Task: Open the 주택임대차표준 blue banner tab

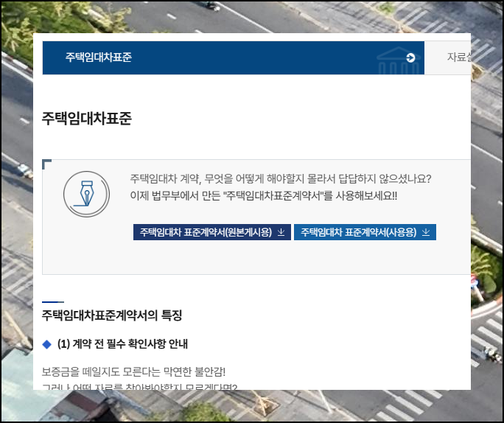Action: click(234, 58)
